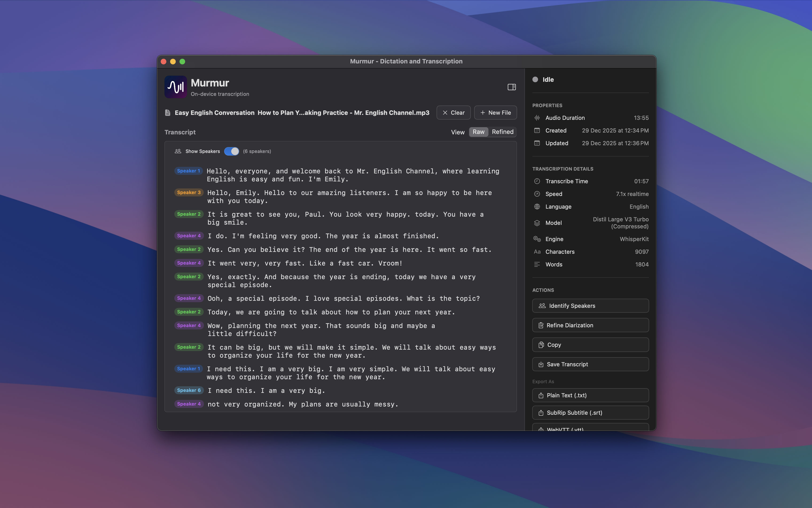Screen dimensions: 812x508
Task: Copy the transcript text
Action: pos(590,345)
